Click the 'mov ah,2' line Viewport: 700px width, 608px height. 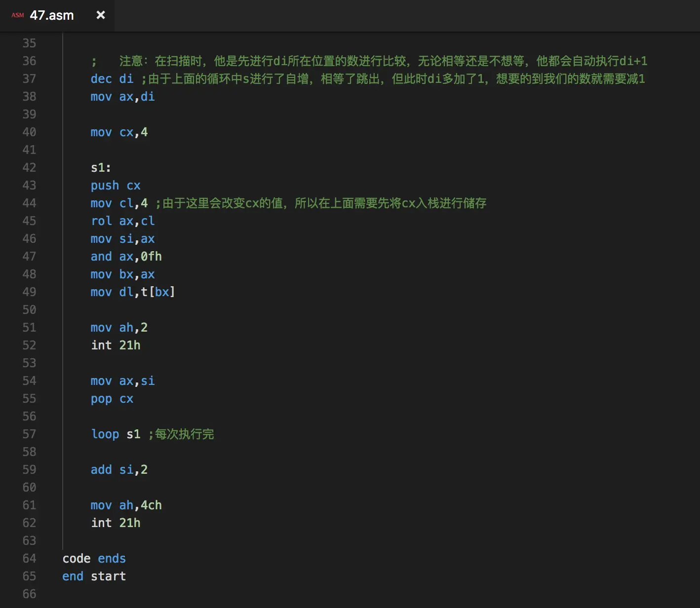(119, 328)
